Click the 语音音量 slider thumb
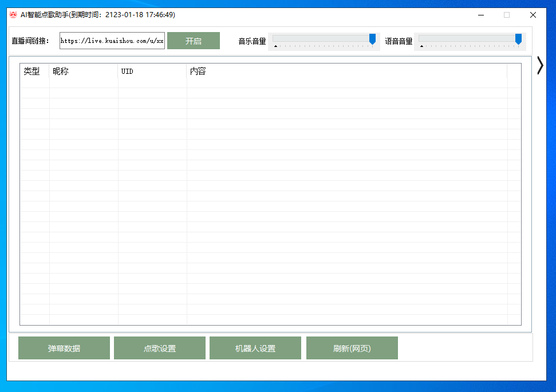The width and height of the screenshot is (556, 392). point(518,39)
